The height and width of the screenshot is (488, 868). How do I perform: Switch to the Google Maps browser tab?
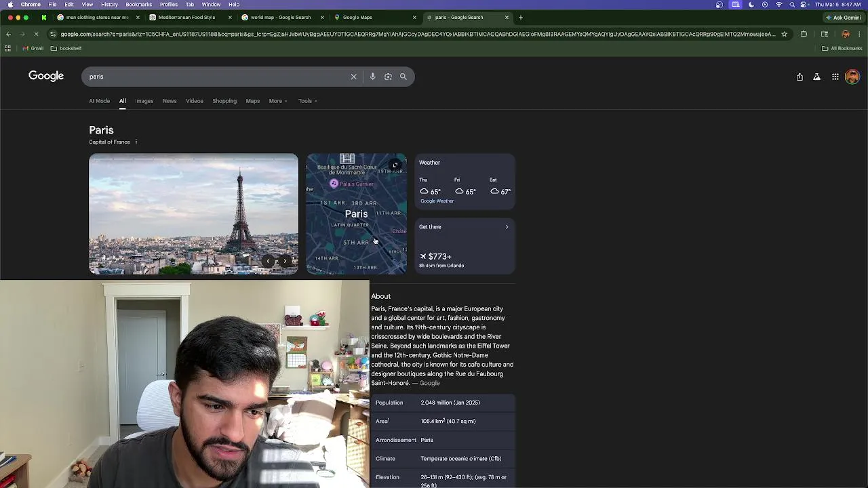pos(374,17)
